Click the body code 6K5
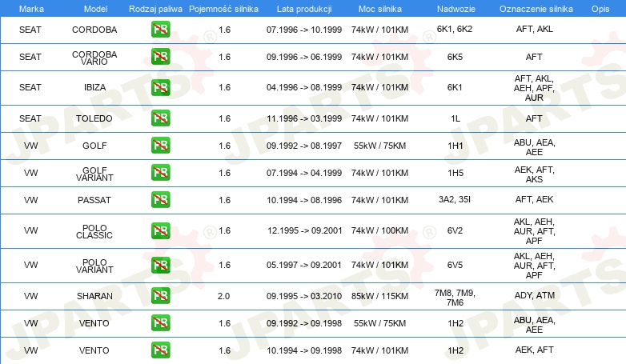The height and width of the screenshot is (364, 626). tap(455, 57)
